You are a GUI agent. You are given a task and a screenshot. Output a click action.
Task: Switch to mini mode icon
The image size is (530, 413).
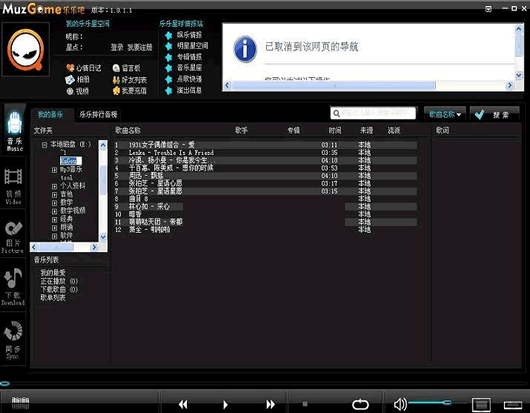click(x=513, y=404)
